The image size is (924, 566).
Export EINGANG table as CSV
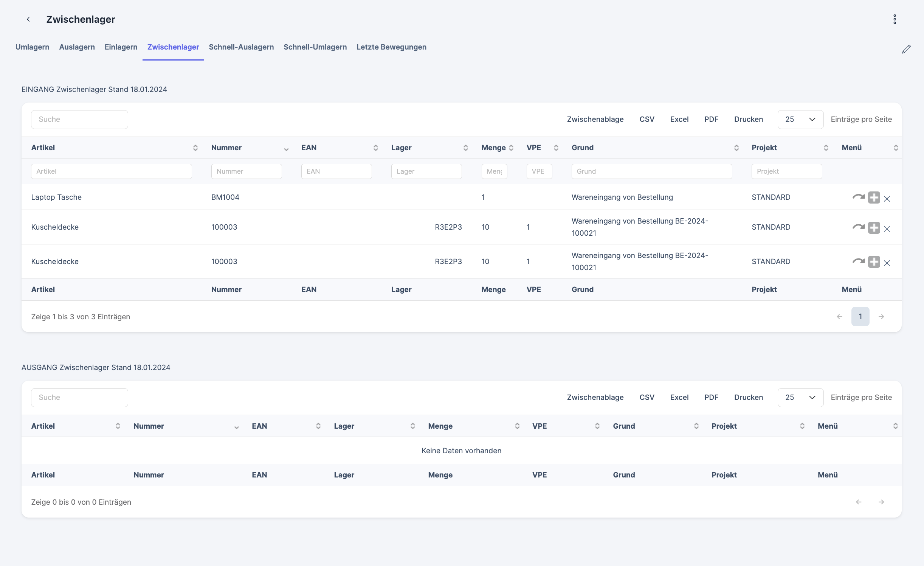[646, 120]
